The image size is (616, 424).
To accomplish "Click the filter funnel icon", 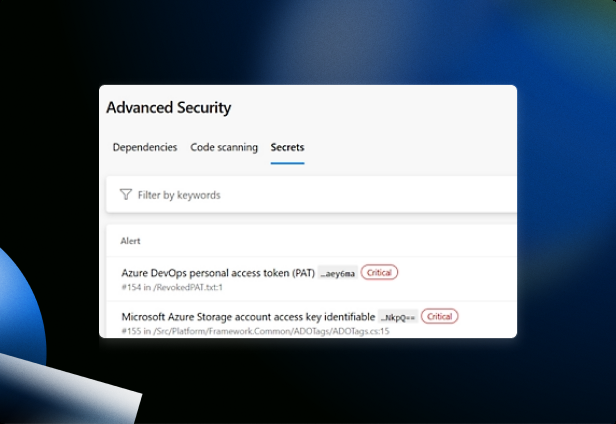I will click(x=126, y=195).
